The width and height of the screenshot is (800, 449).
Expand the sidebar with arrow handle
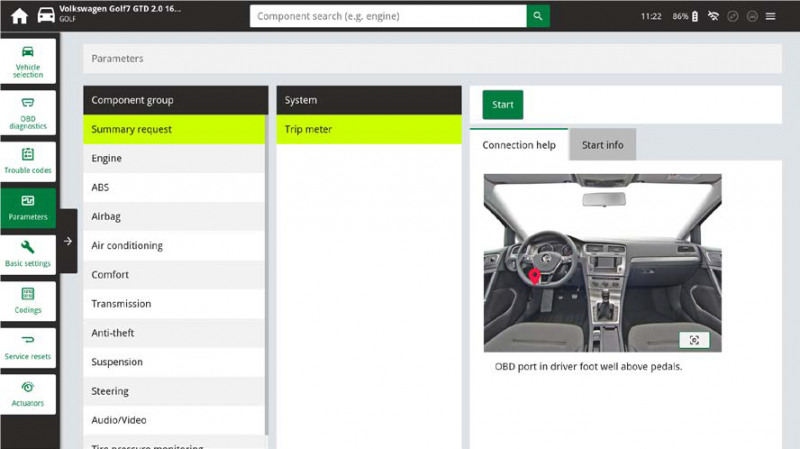(x=67, y=241)
